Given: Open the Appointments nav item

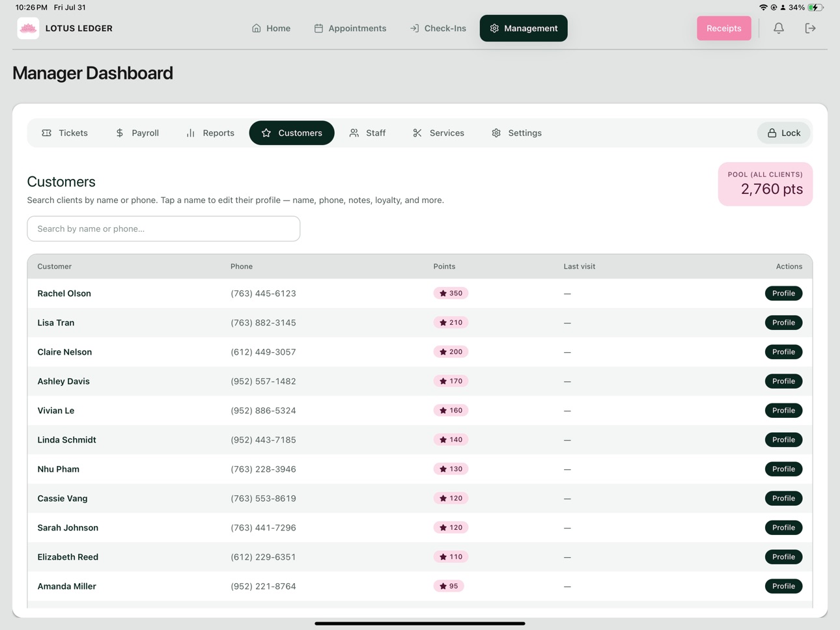Looking at the screenshot, I should (350, 28).
